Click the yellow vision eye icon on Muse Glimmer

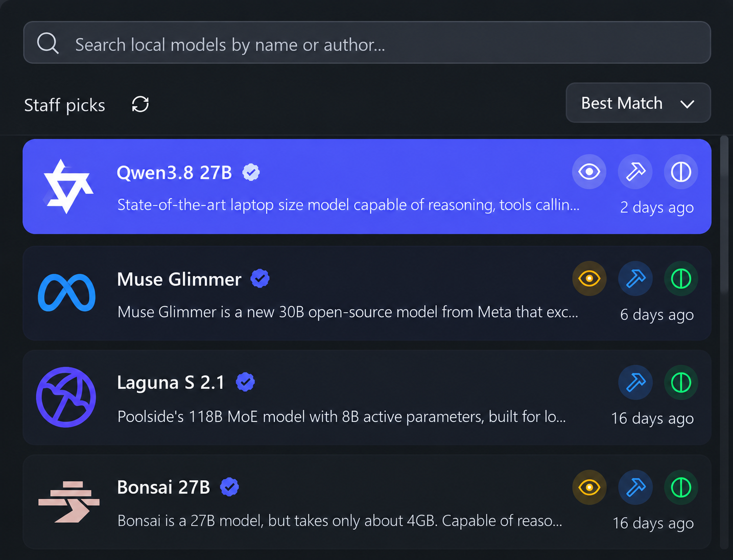click(x=589, y=278)
